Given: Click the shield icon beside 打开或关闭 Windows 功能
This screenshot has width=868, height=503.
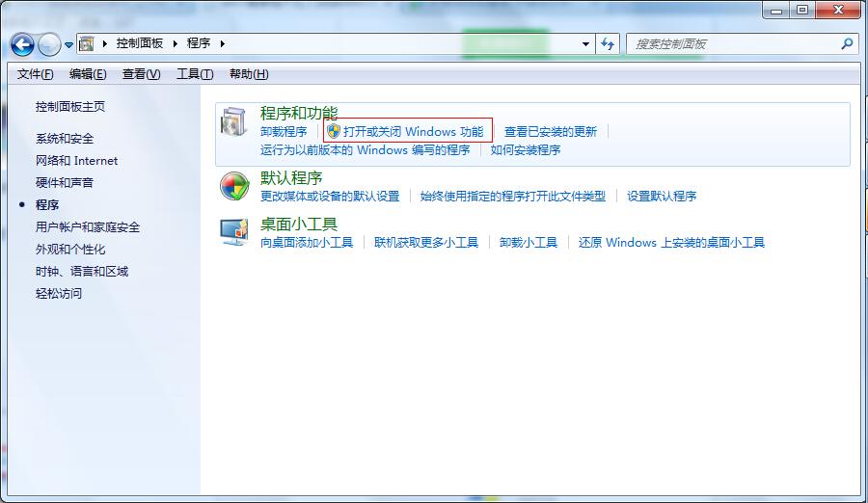Looking at the screenshot, I should click(334, 131).
